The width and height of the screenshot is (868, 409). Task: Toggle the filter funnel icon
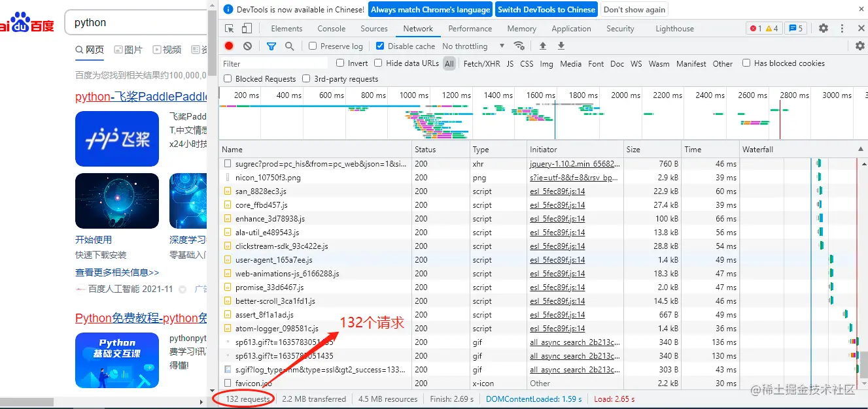[x=271, y=46]
